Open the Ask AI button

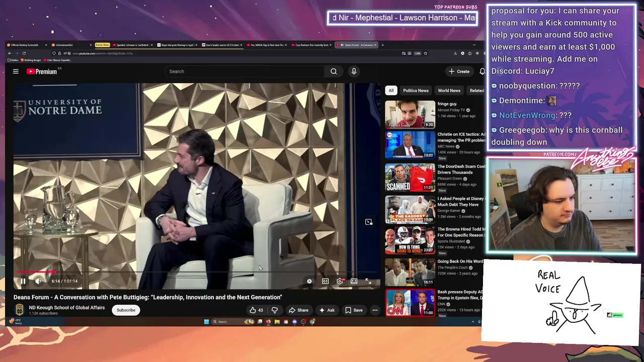click(327, 310)
